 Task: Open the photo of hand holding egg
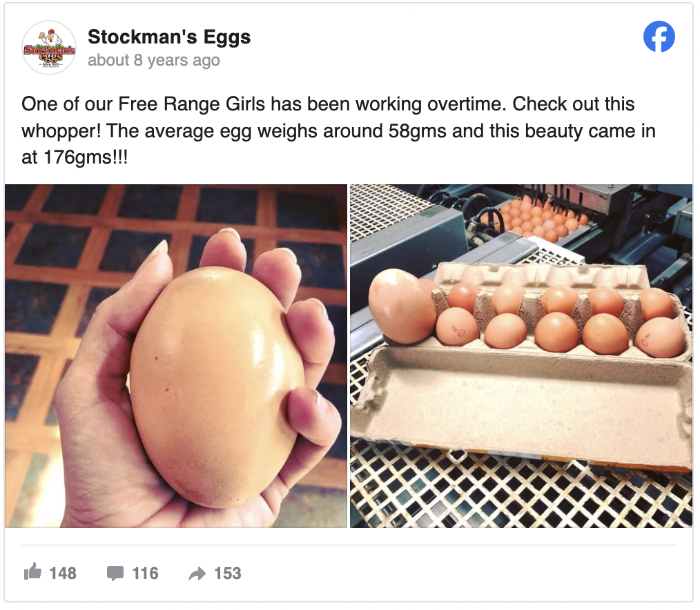176,356
